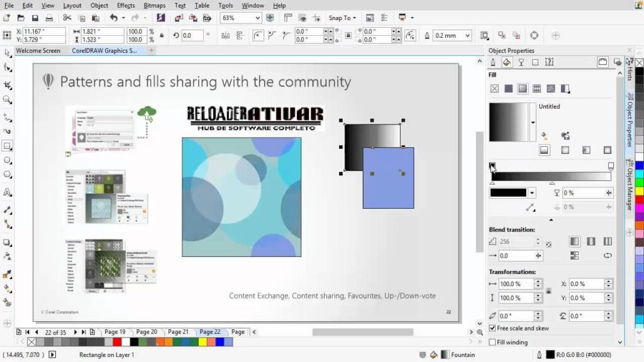
Task: Open Outline section in Object Properties
Action: [x=493, y=62]
